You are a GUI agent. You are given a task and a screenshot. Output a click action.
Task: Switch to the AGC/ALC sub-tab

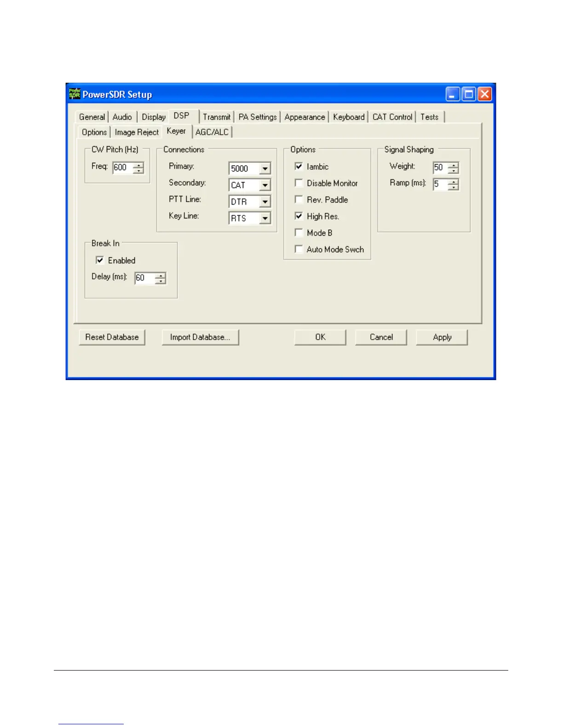[x=212, y=132]
